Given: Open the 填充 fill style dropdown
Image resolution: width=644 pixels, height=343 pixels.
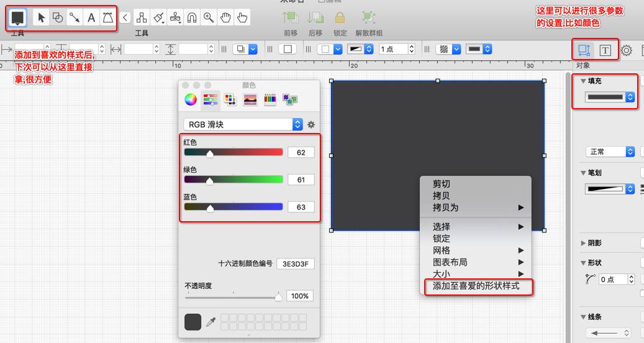Looking at the screenshot, I should [x=610, y=97].
